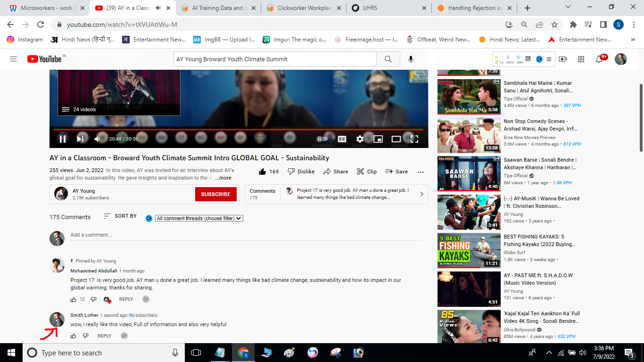644x362 pixels.
Task: Switch to Handling Rejection tab
Action: [x=474, y=8]
